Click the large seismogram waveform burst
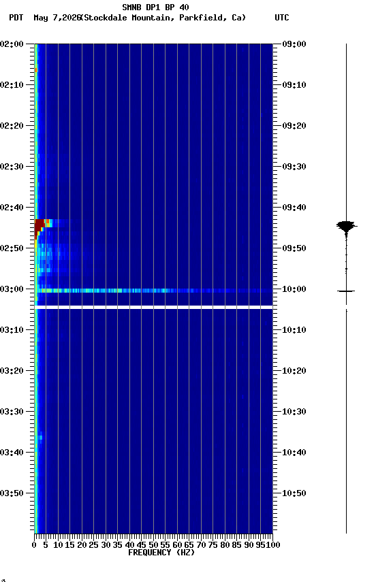 click(x=346, y=227)
